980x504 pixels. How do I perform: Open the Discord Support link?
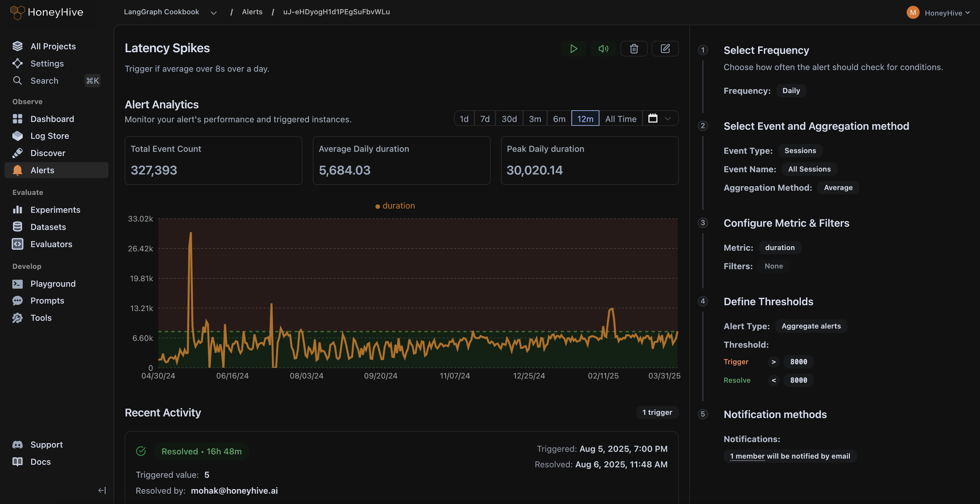click(x=46, y=444)
